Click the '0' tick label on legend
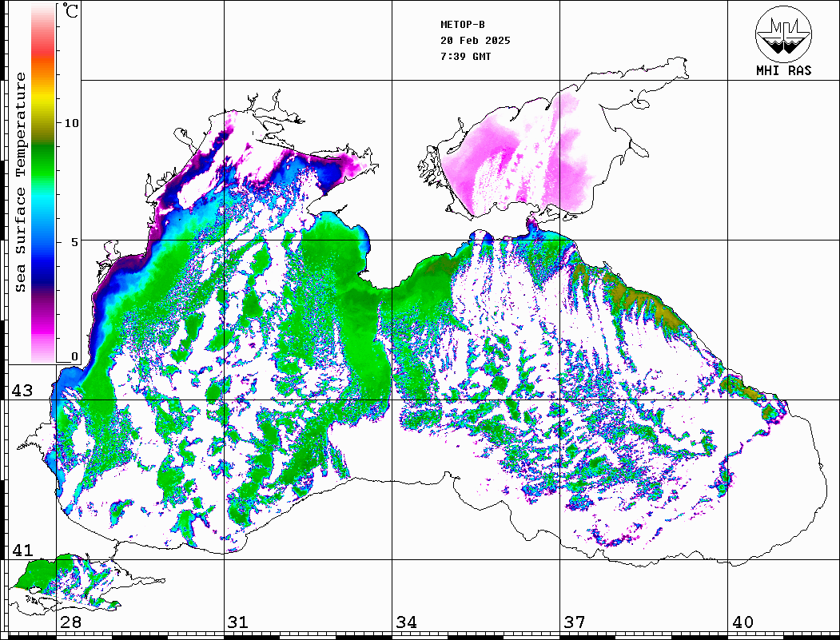The height and width of the screenshot is (640, 840). pyautogui.click(x=74, y=356)
